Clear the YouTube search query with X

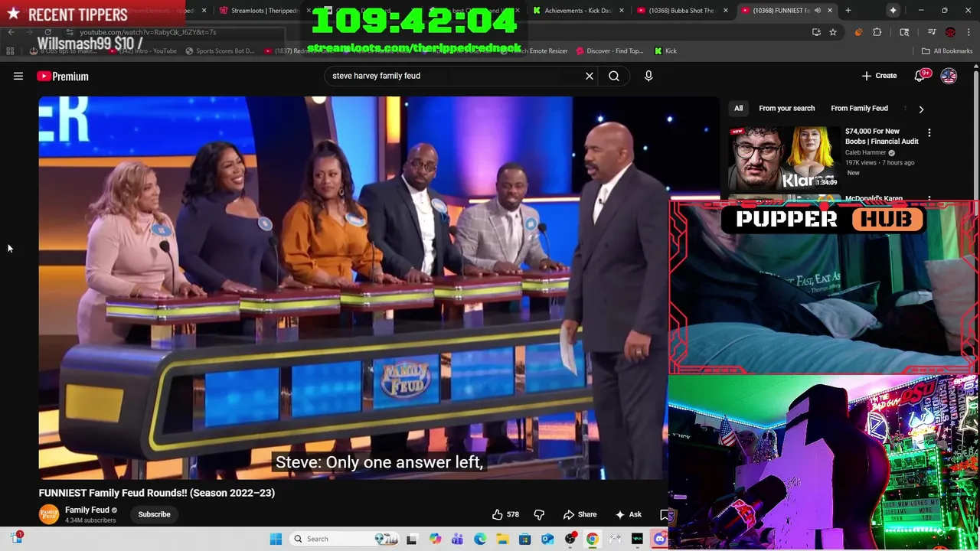click(590, 76)
